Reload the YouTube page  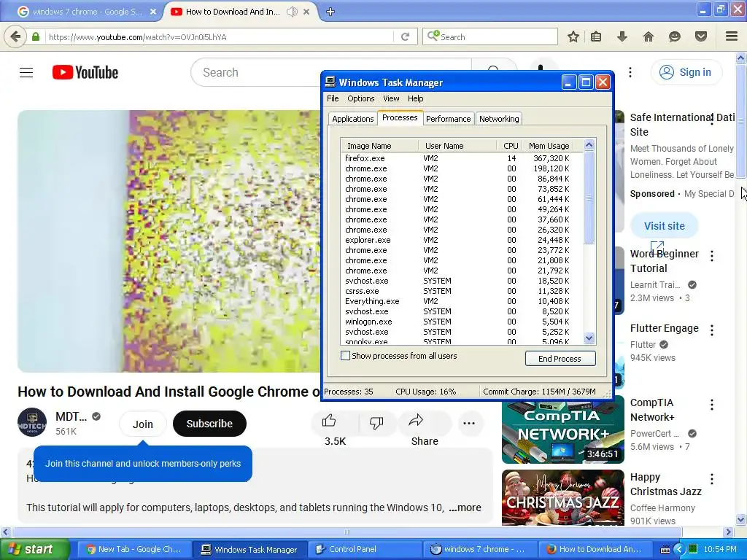405,36
